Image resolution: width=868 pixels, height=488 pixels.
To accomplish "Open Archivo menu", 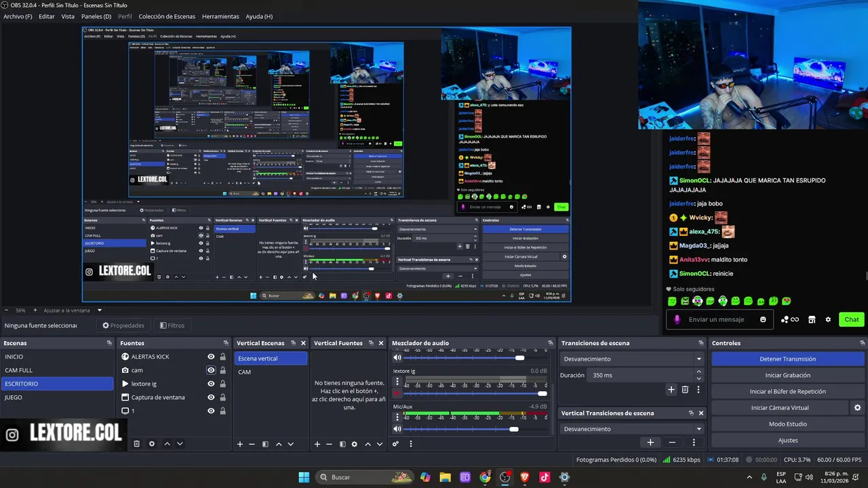I will click(x=18, y=16).
